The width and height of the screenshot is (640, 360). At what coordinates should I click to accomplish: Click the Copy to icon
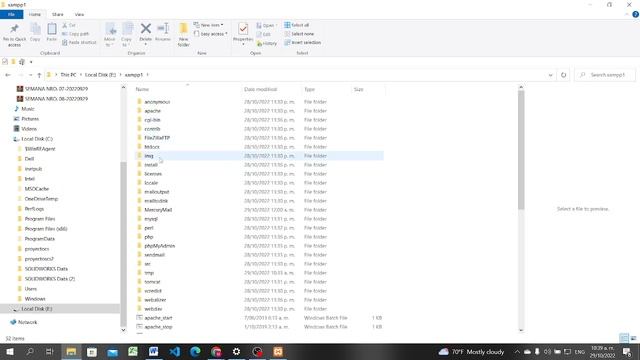(127, 29)
